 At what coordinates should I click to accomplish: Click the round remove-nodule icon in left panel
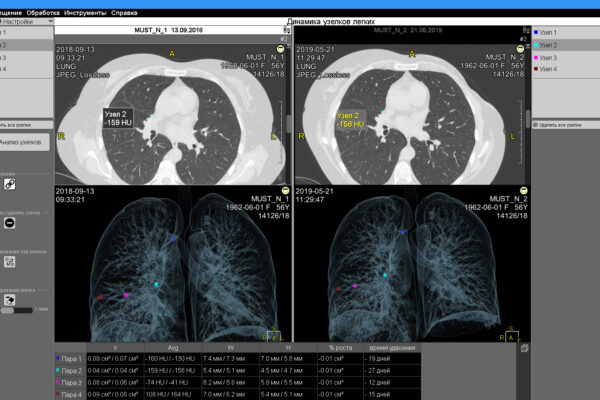(x=10, y=225)
